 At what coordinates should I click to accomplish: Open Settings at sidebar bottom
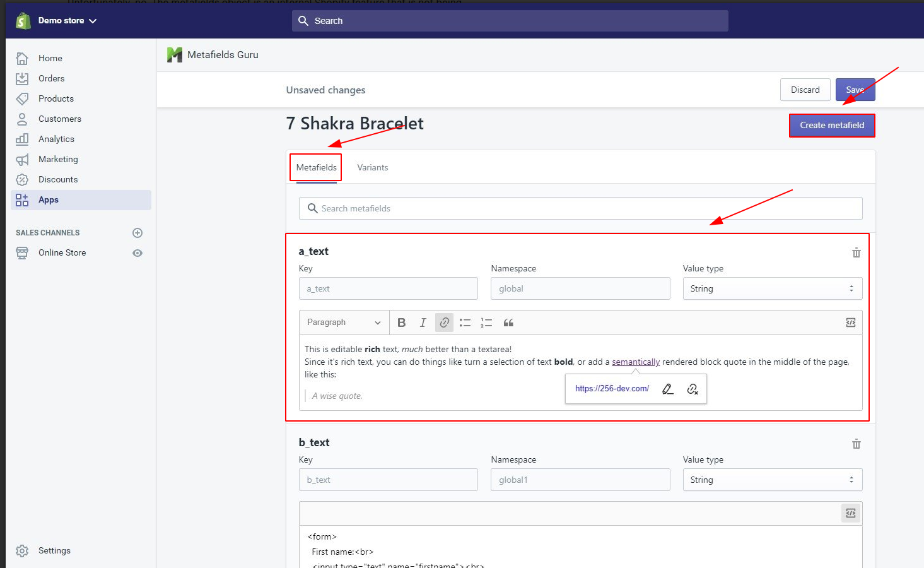click(x=54, y=550)
